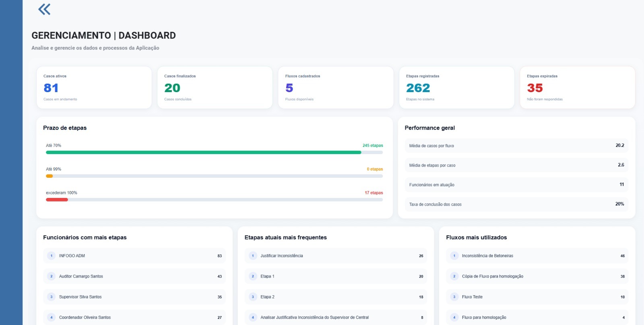Select Analisar Justificativa Inconsistência do Supervisor de Central
Viewport: 644px width, 325px height.
click(315, 317)
